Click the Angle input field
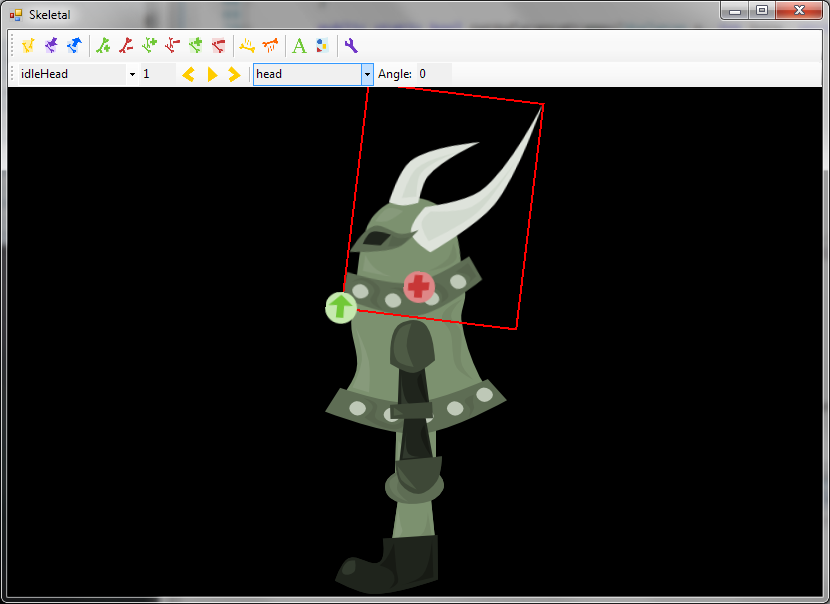The width and height of the screenshot is (830, 604). tap(433, 74)
